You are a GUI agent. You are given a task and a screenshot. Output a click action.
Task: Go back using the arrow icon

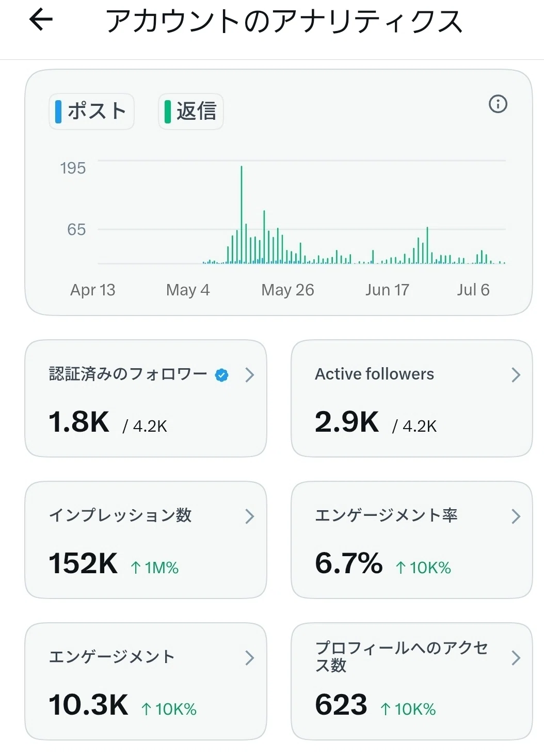41,21
